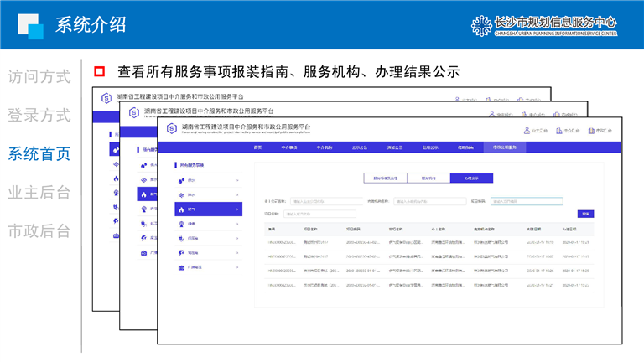Click the drainage icon for 排水

(181, 194)
